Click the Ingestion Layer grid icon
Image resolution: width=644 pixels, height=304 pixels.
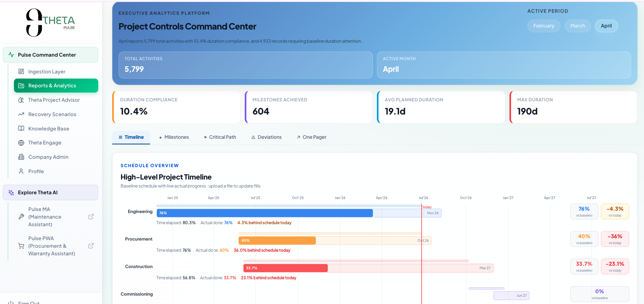click(21, 71)
